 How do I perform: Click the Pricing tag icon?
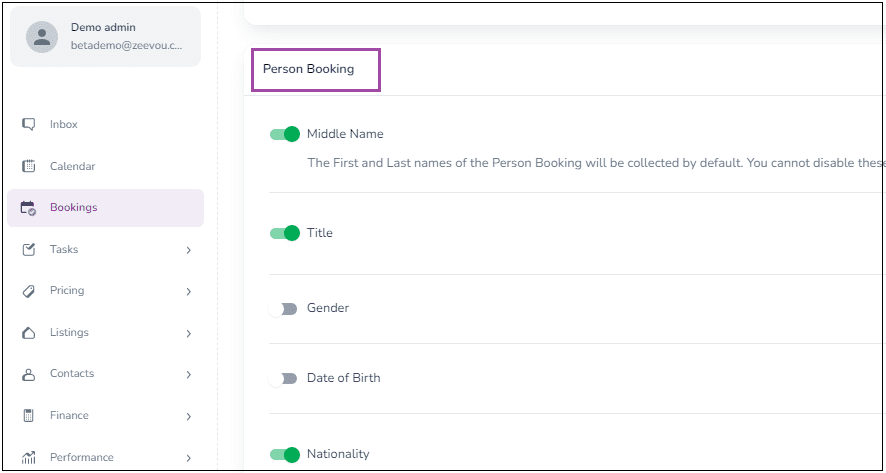28,291
